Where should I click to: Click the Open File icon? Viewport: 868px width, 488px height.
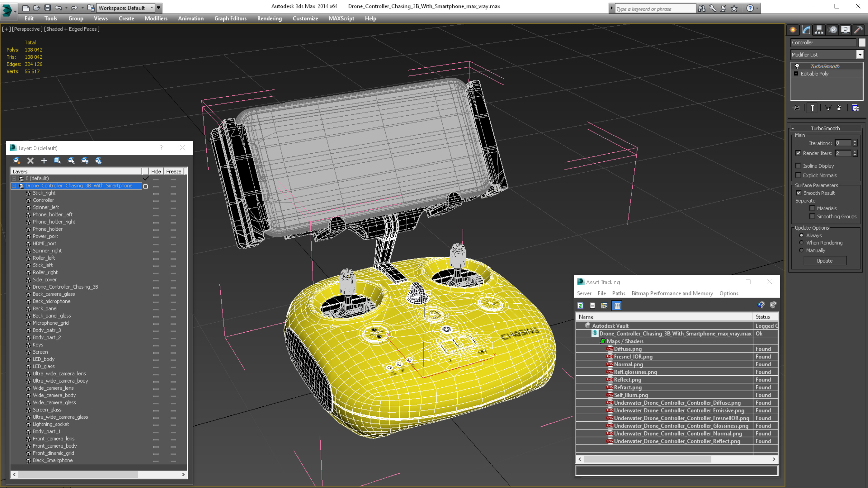pyautogui.click(x=36, y=8)
